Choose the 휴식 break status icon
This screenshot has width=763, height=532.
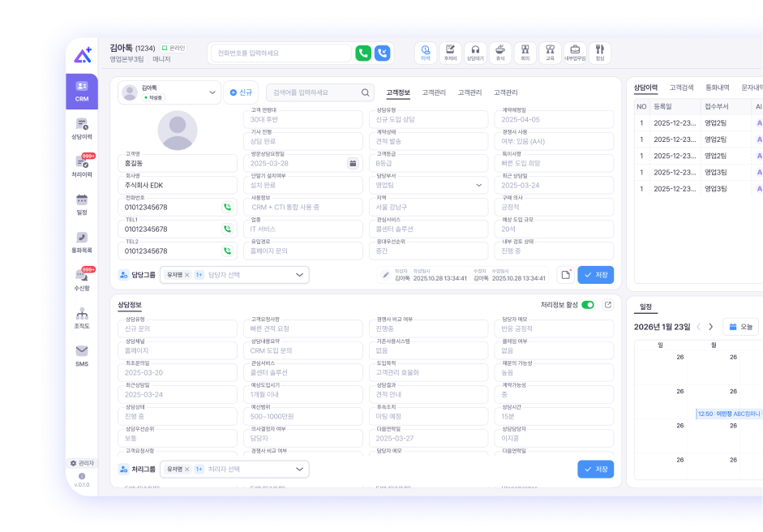point(500,53)
